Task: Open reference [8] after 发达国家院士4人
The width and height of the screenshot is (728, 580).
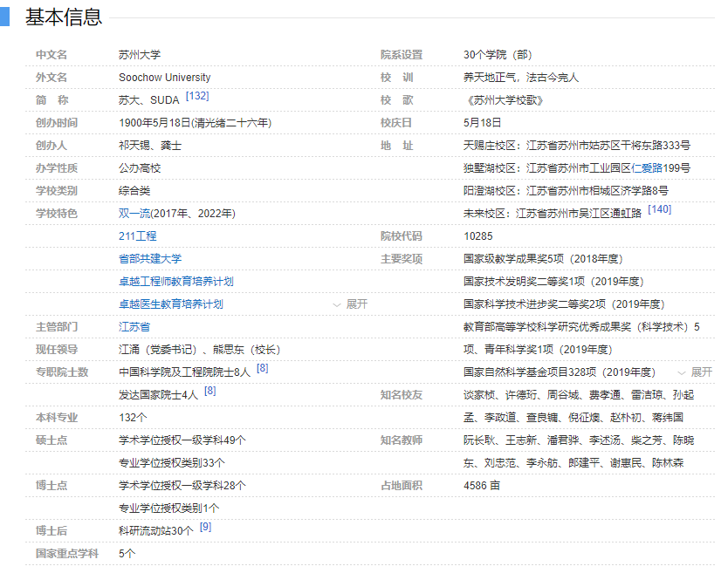Action: coord(209,391)
